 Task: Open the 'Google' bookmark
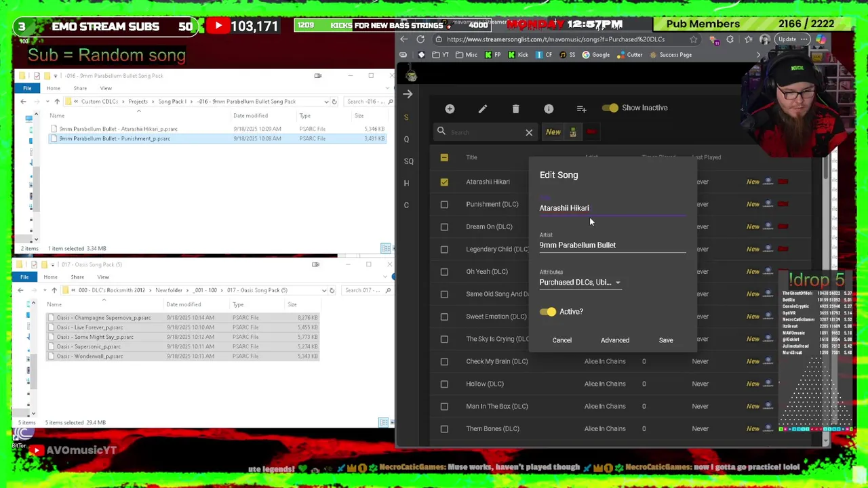(596, 55)
